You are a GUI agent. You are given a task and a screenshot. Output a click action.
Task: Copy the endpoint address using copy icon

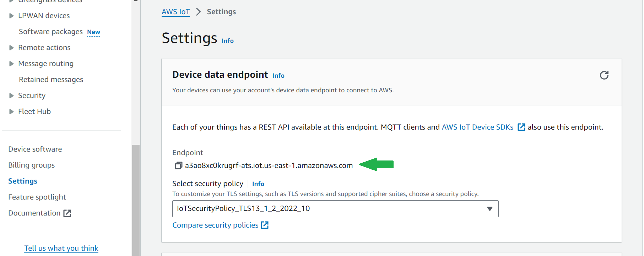(x=178, y=165)
